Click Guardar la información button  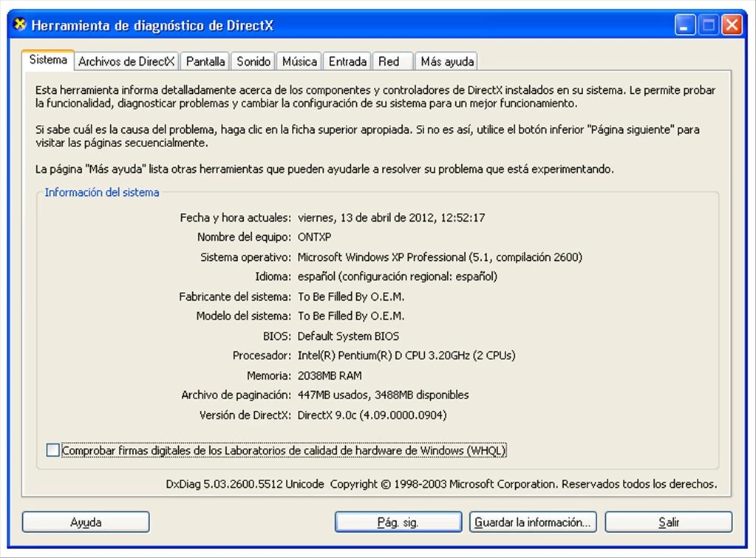(533, 523)
